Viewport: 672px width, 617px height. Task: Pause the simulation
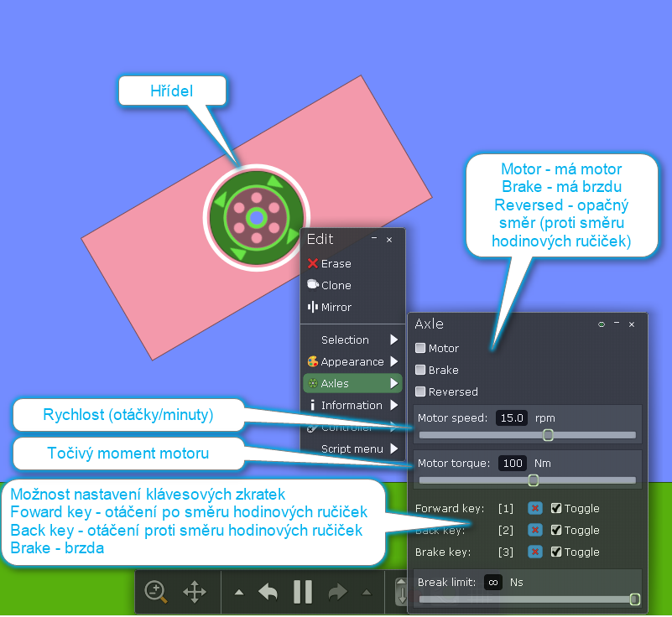303,592
